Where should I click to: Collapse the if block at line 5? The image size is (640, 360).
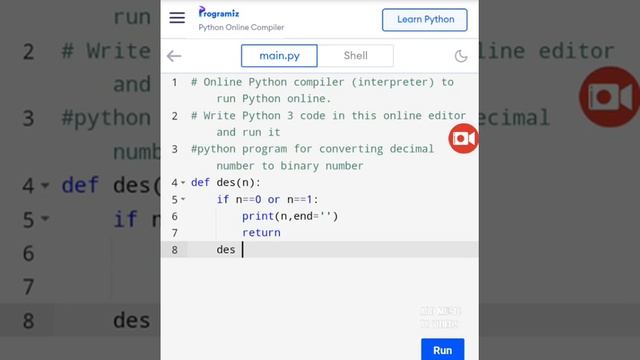(183, 199)
